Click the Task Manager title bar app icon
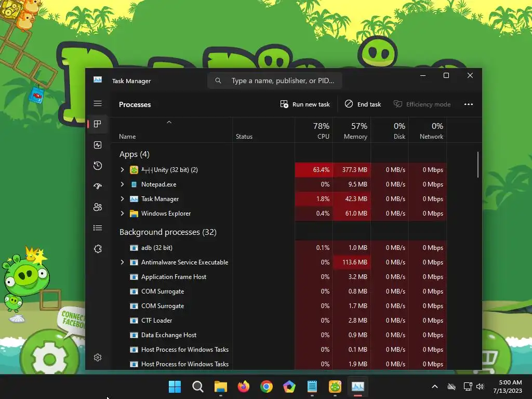Image resolution: width=532 pixels, height=399 pixels. 98,79
